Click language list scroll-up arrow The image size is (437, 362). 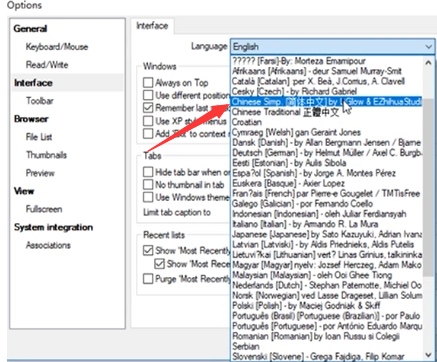429,62
